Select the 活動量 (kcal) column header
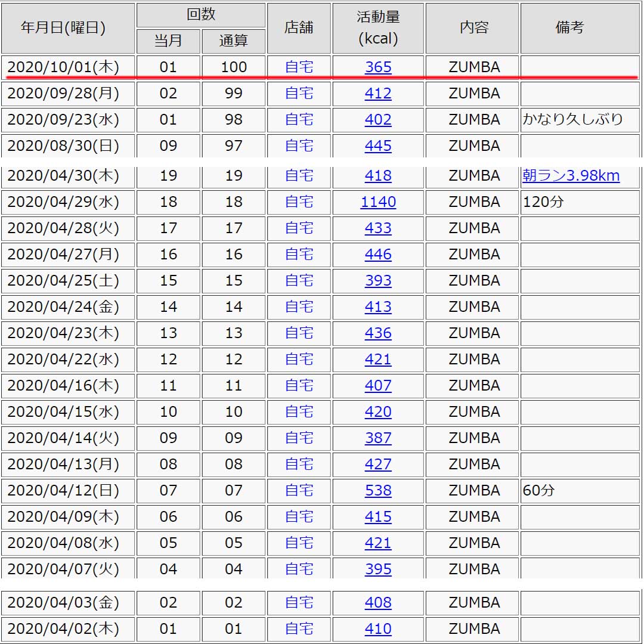Viewport: 644px width, 644px height. (x=378, y=29)
